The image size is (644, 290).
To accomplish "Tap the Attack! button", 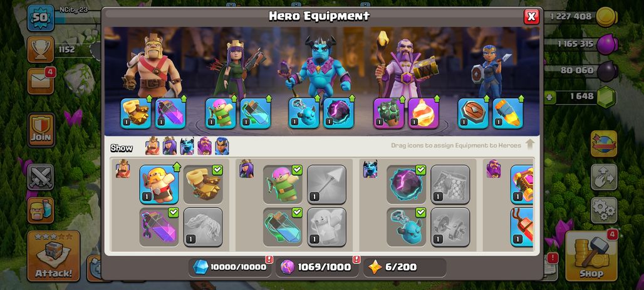I will [53, 256].
